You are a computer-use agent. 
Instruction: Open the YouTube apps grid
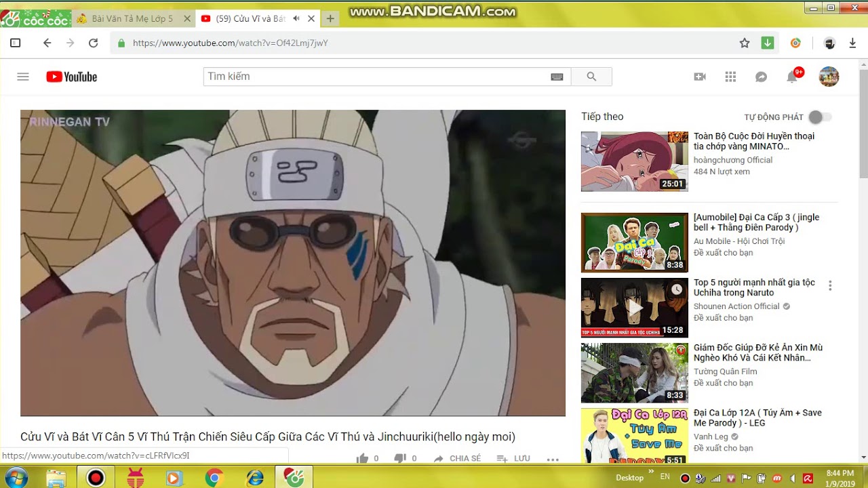(x=730, y=77)
